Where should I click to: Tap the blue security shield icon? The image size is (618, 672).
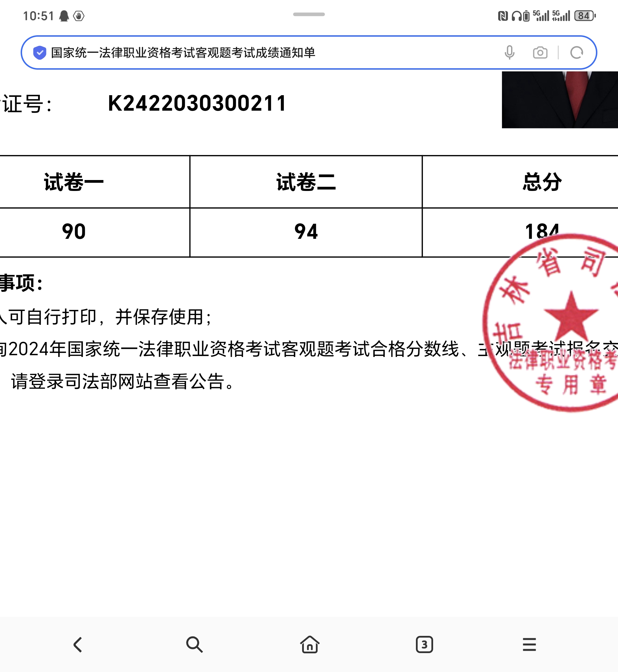40,52
